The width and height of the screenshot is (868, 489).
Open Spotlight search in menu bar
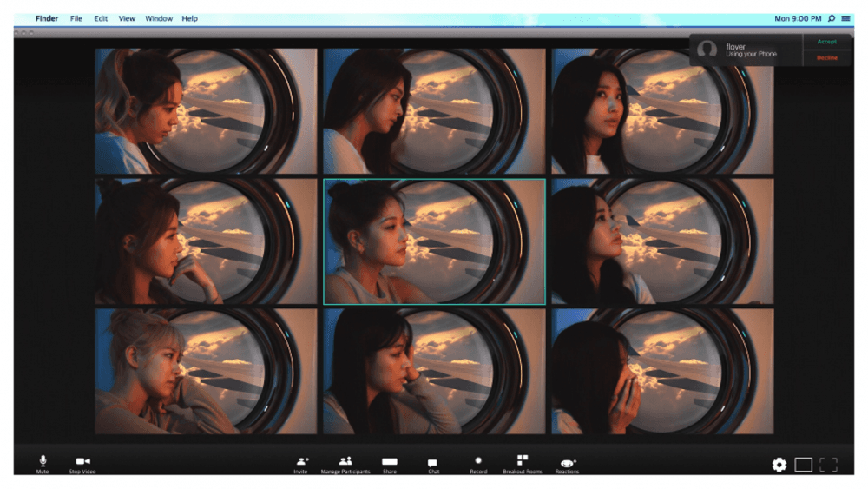[x=832, y=18]
